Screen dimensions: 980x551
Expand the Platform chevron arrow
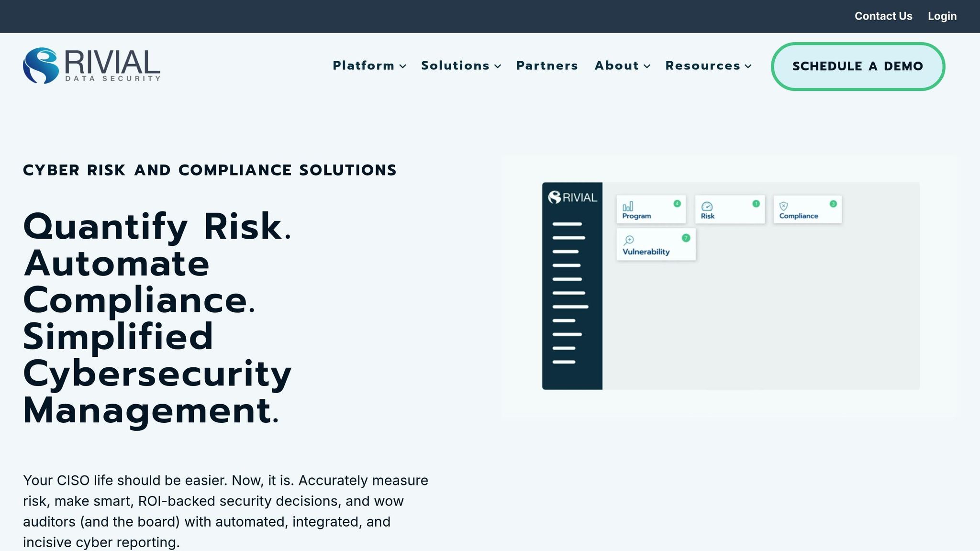click(x=403, y=66)
